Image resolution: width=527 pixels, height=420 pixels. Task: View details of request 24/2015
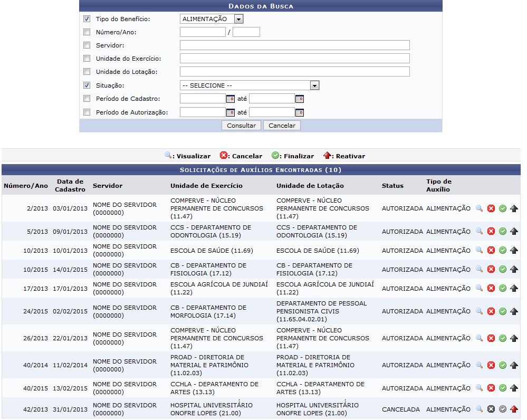point(479,311)
